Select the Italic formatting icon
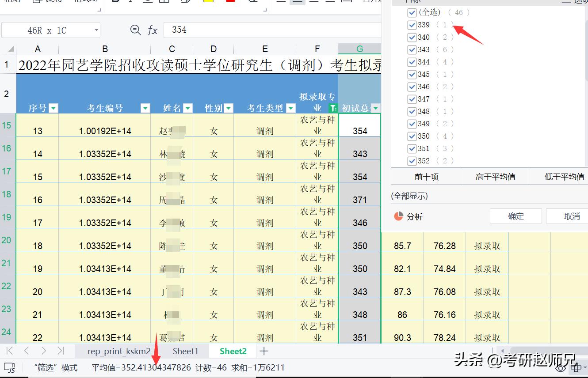Screen dimensions: 588x378 131,2
